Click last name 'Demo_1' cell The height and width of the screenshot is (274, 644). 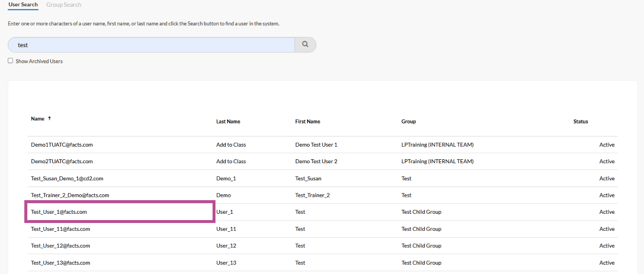(226, 178)
